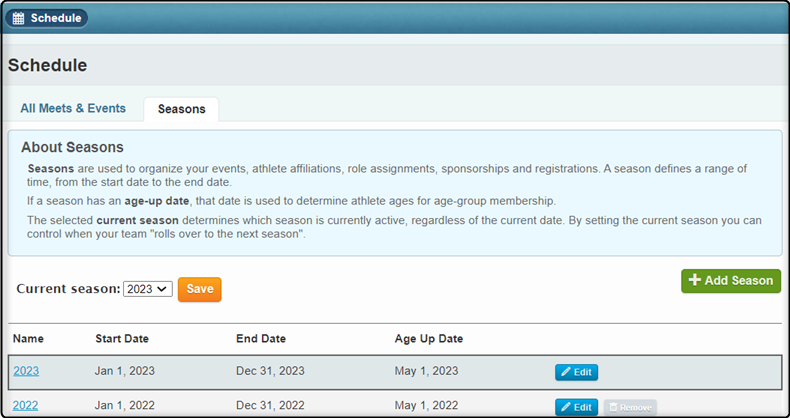This screenshot has width=790, height=418.
Task: Edit the 2023 season
Action: [576, 372]
